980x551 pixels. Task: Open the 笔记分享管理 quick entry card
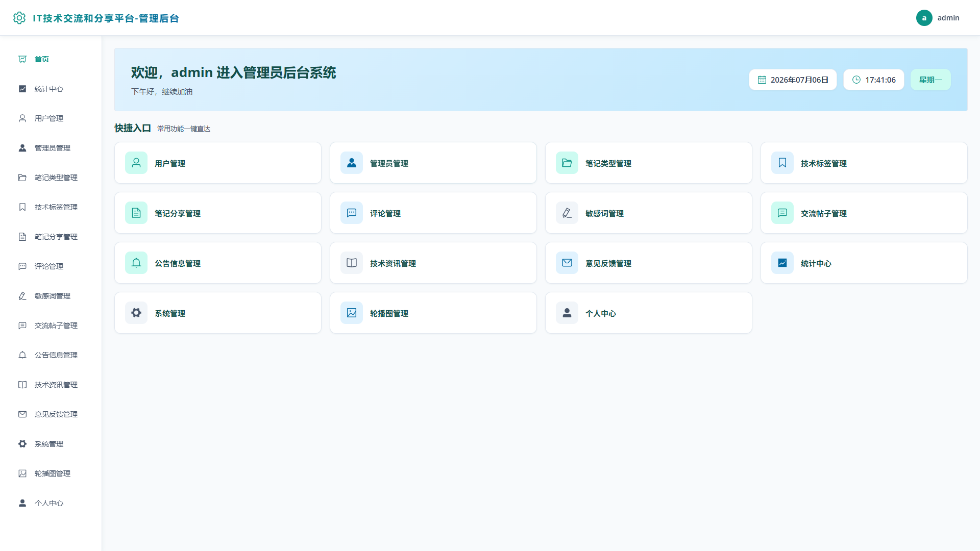pyautogui.click(x=218, y=213)
